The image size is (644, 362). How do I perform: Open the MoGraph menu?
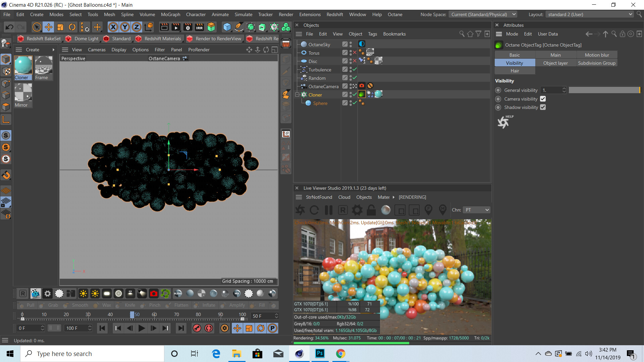click(170, 14)
